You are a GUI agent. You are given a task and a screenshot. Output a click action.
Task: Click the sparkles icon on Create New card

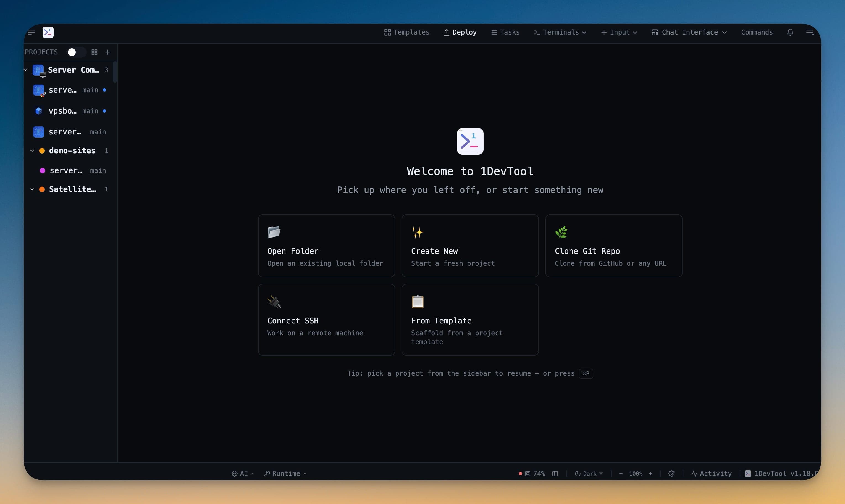click(x=418, y=232)
